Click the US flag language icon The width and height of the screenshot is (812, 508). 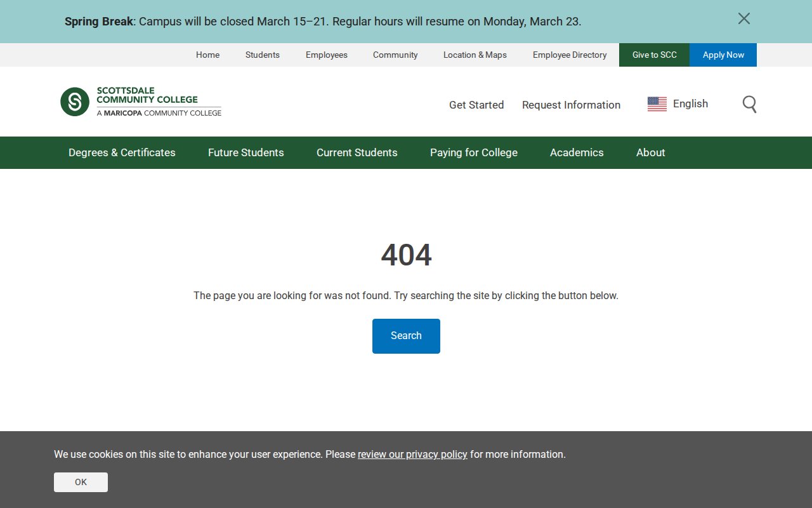pos(657,104)
